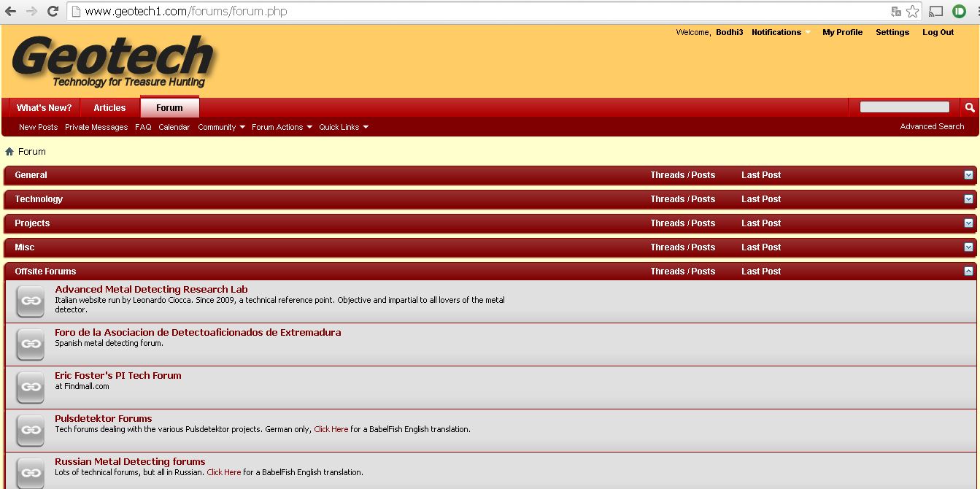
Task: Open Eric Foster's PI Tech Forum
Action: pos(118,376)
